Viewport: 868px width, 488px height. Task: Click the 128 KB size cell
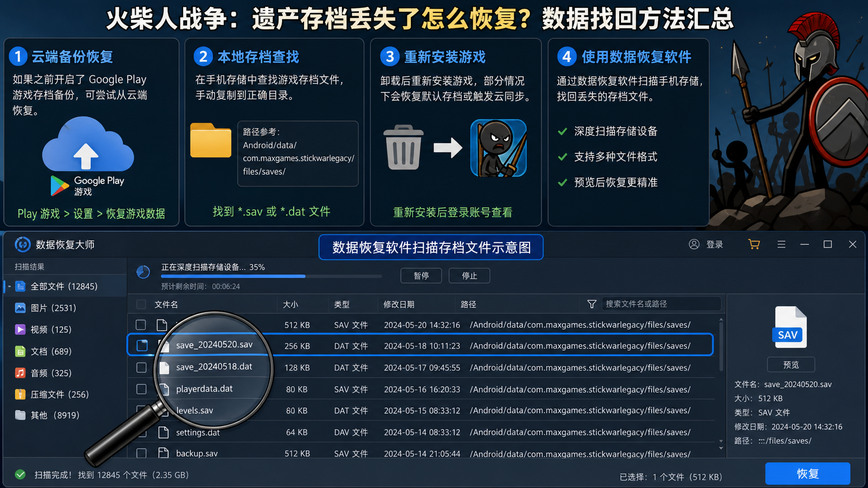point(297,368)
